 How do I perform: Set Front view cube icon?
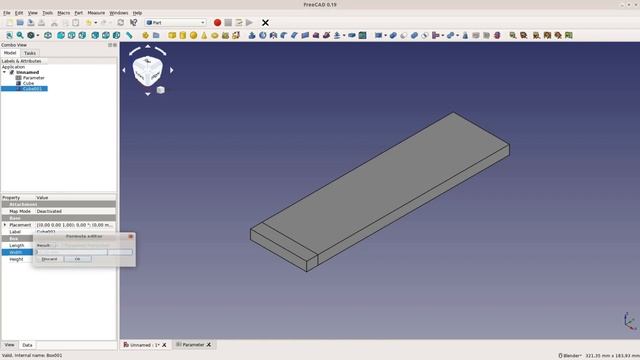click(61, 36)
